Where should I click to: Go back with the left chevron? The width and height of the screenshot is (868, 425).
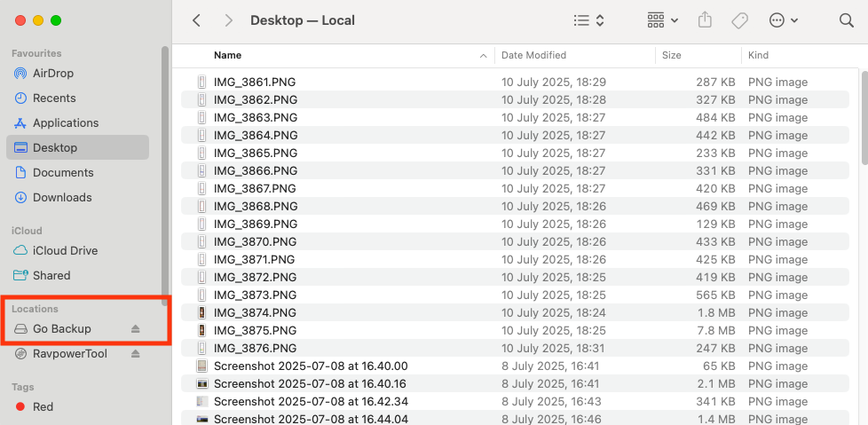click(196, 20)
